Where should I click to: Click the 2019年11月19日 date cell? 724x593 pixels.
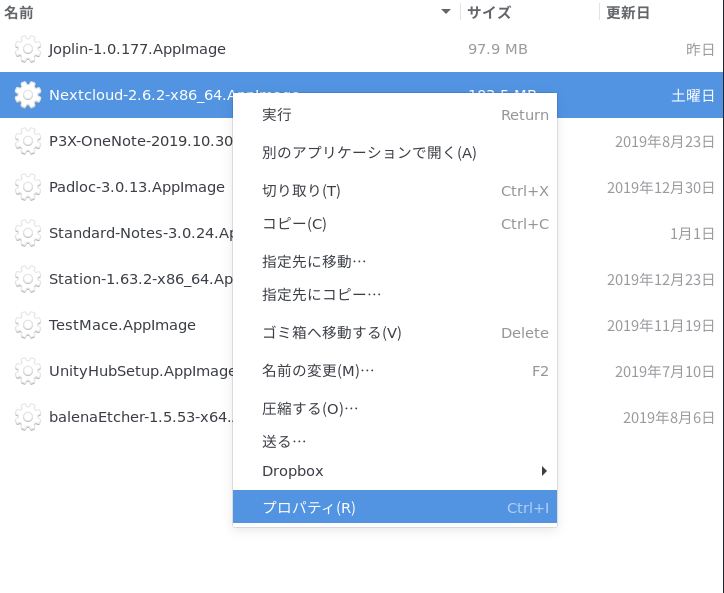click(661, 326)
